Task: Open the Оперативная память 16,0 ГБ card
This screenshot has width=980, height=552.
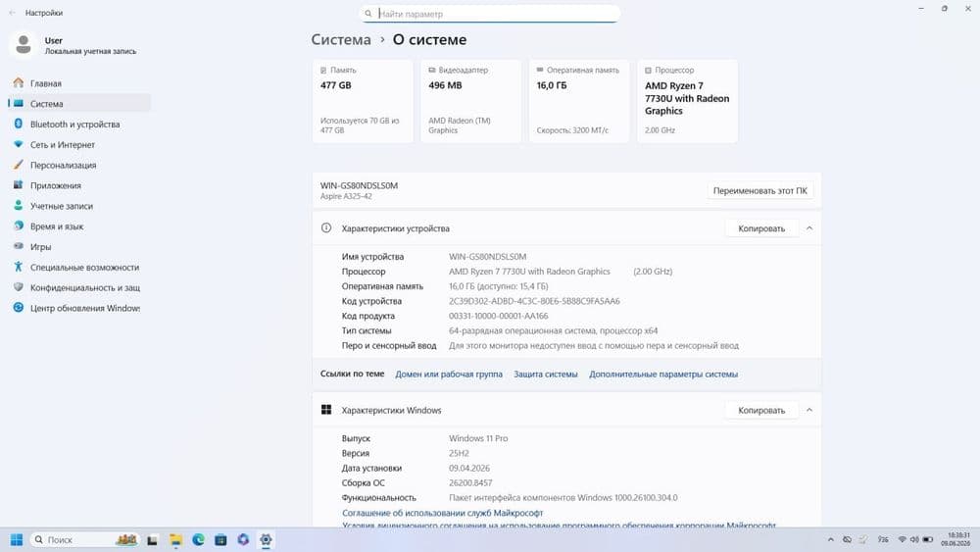Action: 579,101
